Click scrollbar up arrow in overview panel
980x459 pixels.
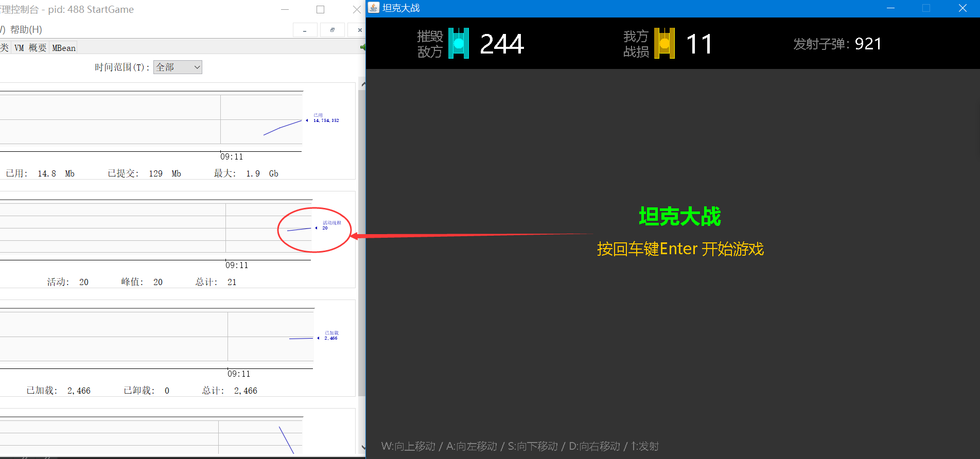coord(363,84)
